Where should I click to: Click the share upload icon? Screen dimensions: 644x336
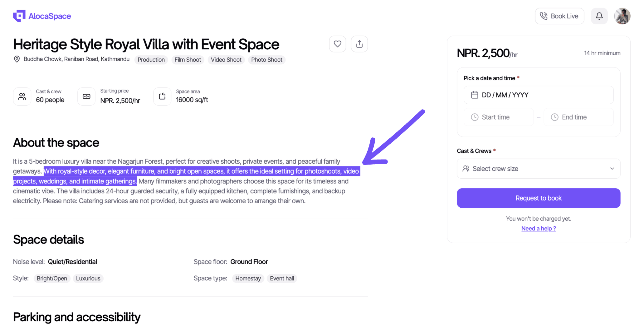pyautogui.click(x=359, y=44)
